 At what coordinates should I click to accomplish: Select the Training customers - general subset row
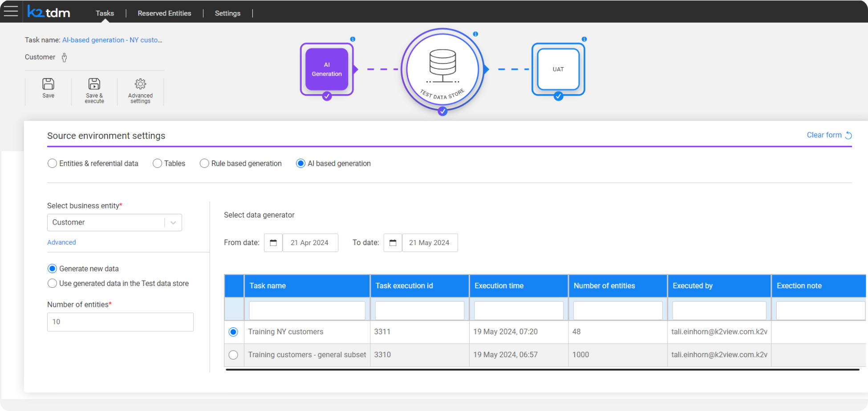pos(233,355)
